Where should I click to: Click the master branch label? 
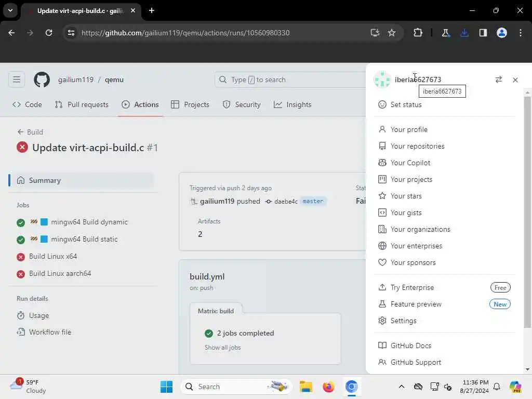[x=313, y=201]
